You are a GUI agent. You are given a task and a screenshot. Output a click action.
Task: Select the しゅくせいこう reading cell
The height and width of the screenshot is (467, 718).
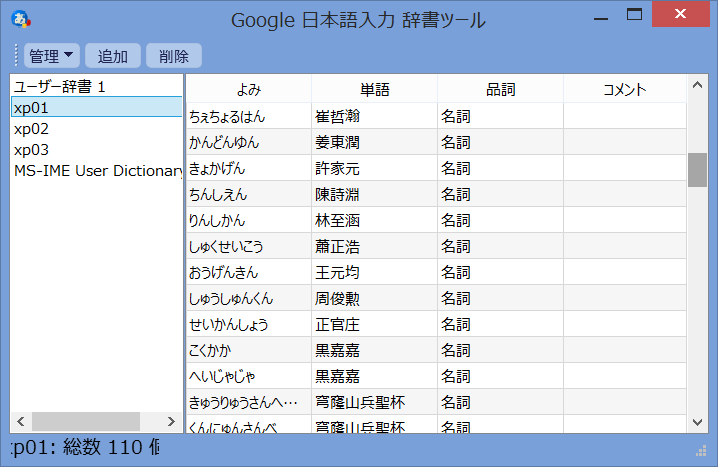249,247
